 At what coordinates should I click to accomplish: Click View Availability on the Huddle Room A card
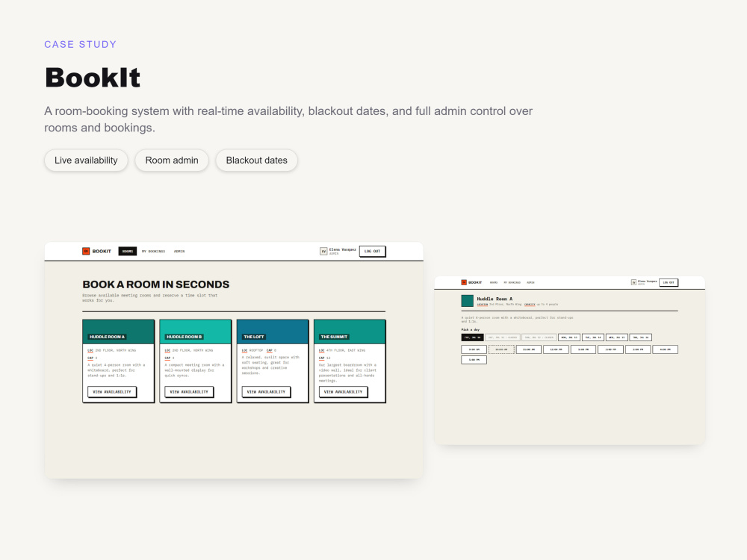(x=112, y=392)
